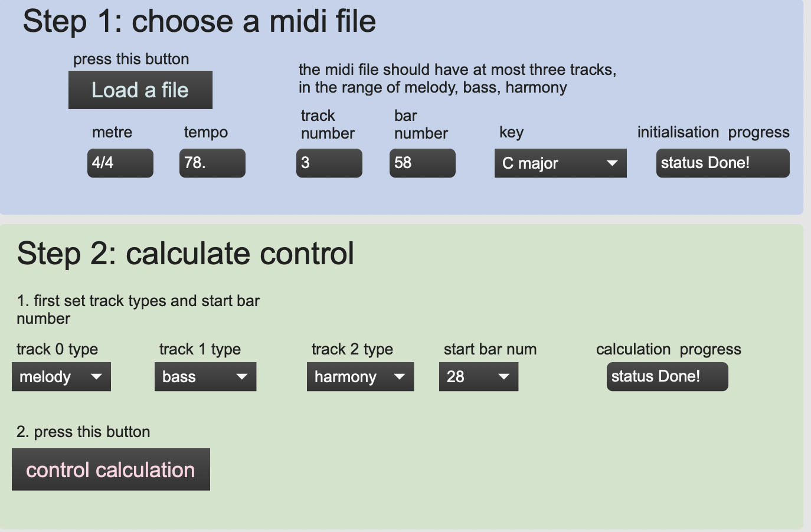Screen dimensions: 811x532
Task: Click the initialisation progress status field
Action: point(723,163)
